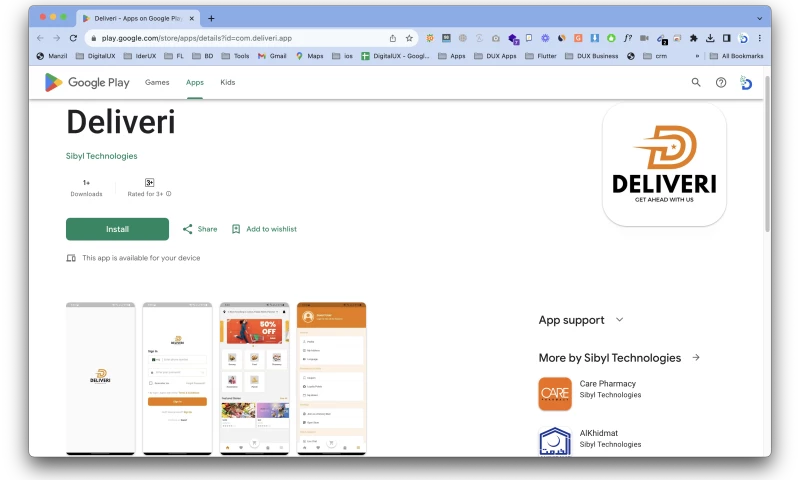This screenshot has width=800, height=480.
Task: Open the Chrome three-dot menu
Action: (x=759, y=38)
